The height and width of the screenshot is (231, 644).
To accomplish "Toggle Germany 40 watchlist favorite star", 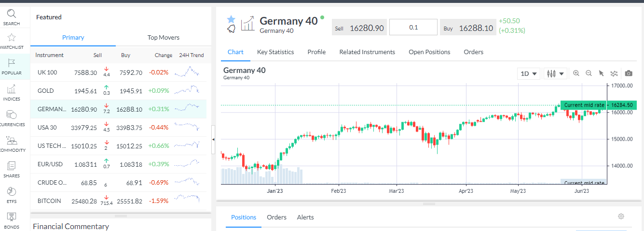I will (x=231, y=19).
